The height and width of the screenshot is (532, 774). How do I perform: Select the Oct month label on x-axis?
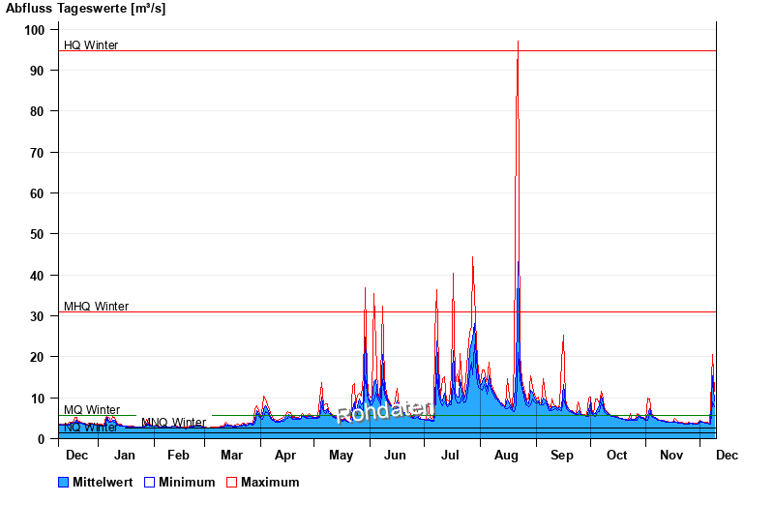point(616,455)
